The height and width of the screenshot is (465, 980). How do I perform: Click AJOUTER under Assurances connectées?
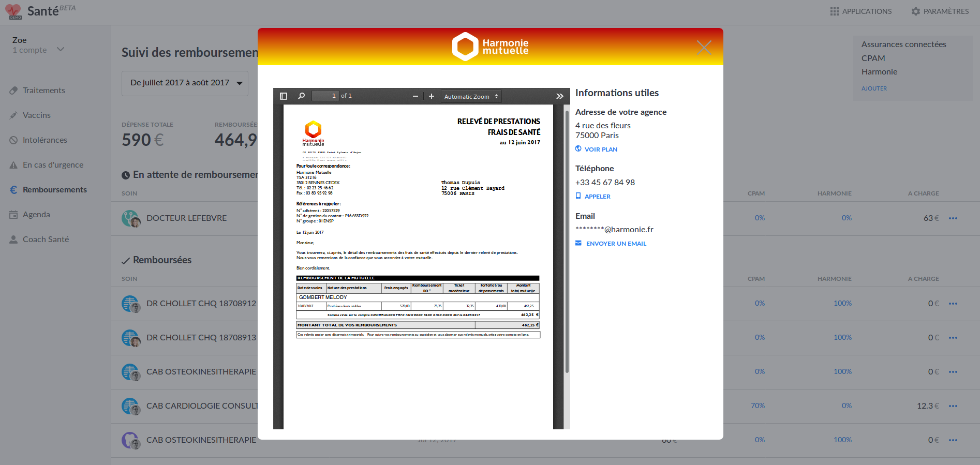point(874,88)
